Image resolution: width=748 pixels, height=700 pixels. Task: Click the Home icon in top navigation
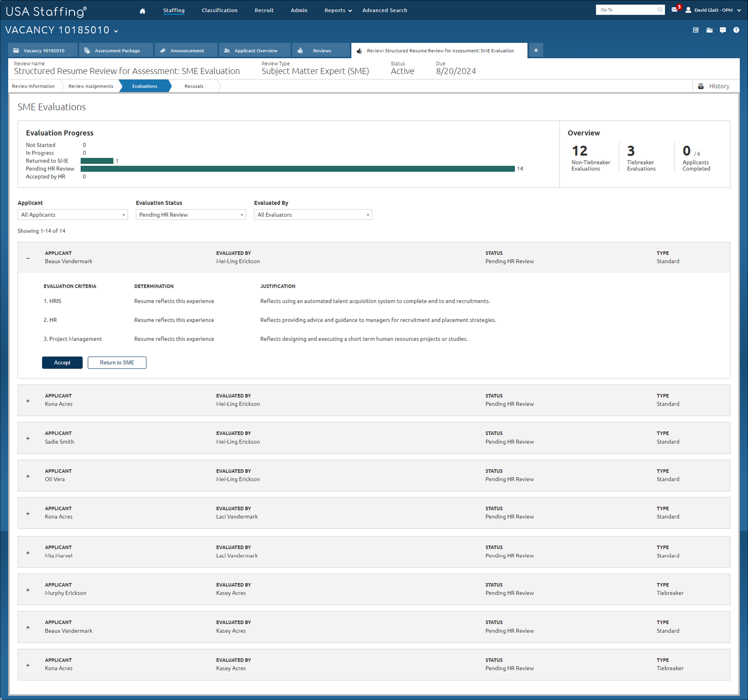pyautogui.click(x=142, y=10)
